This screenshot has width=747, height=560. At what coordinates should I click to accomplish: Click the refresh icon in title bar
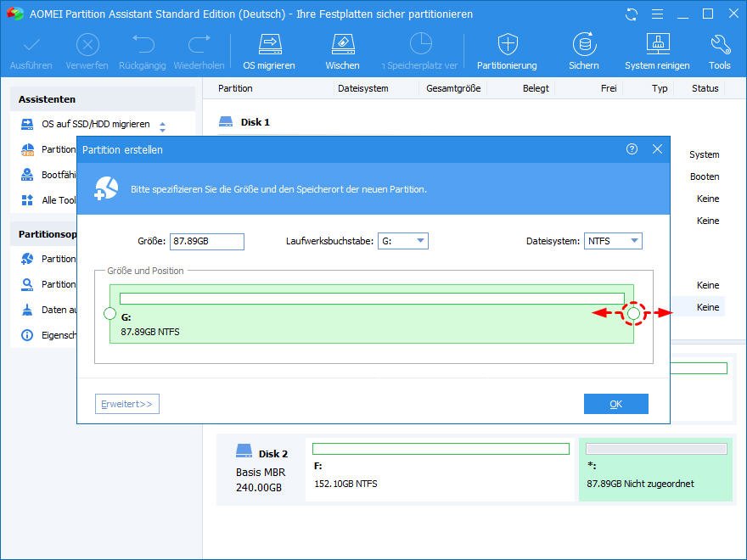pos(632,14)
